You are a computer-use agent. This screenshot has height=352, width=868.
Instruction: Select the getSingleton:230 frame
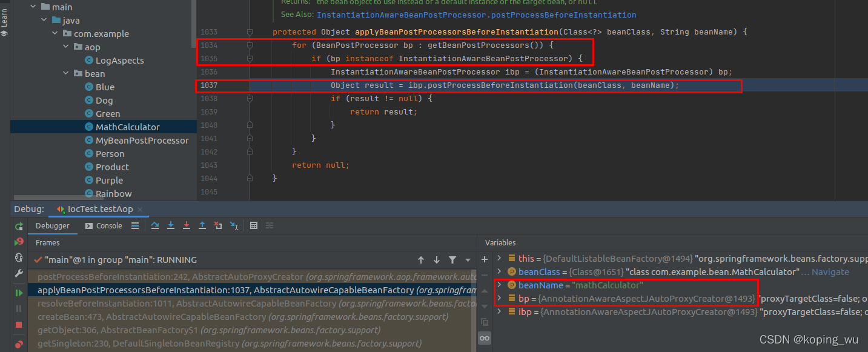pyautogui.click(x=253, y=344)
